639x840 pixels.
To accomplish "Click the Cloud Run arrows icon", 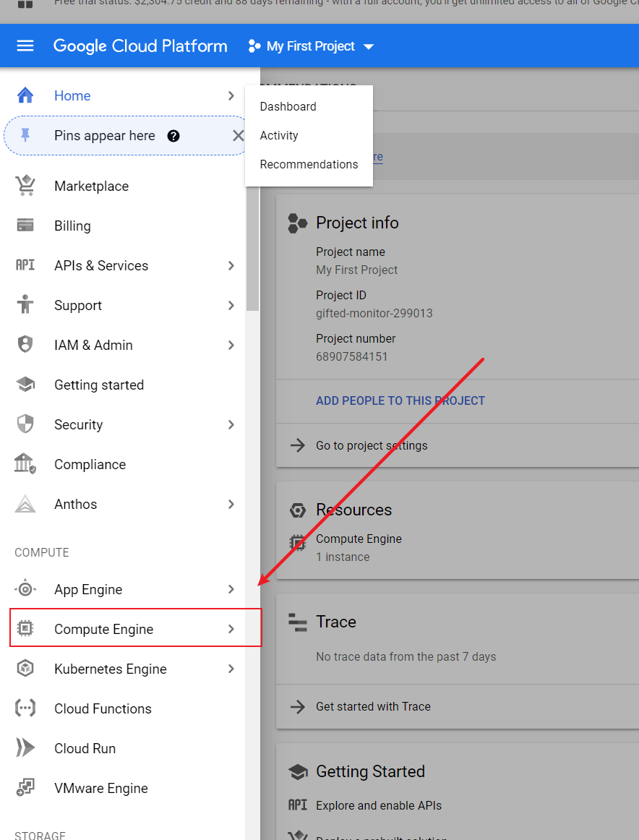I will pyautogui.click(x=25, y=748).
